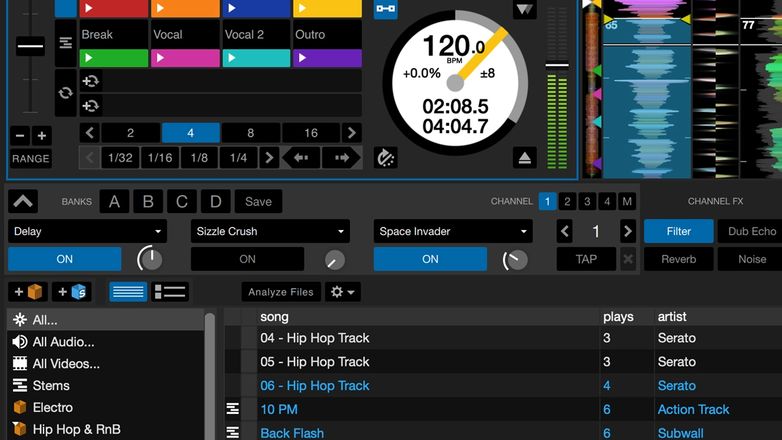
Task: Show larger auto loop sizes, right chevron
Action: click(x=352, y=133)
